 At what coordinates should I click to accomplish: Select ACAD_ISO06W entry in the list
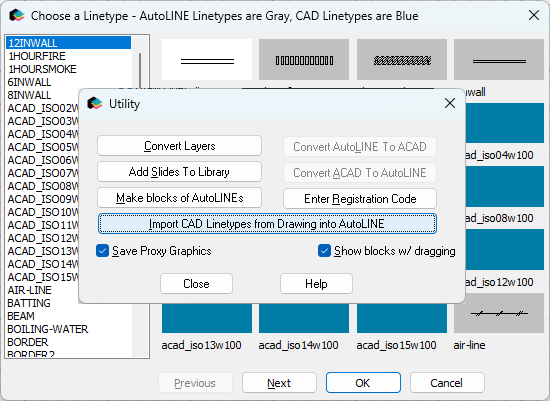click(42, 160)
